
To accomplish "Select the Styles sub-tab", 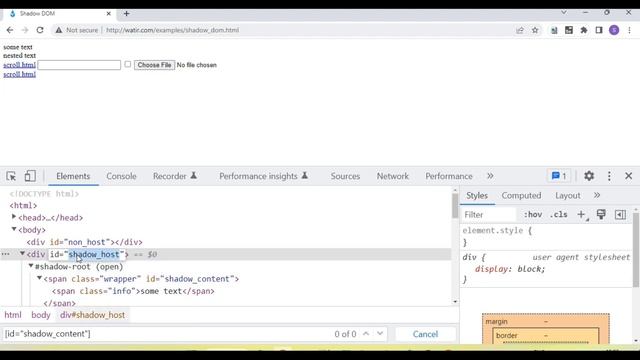I will click(x=477, y=196).
